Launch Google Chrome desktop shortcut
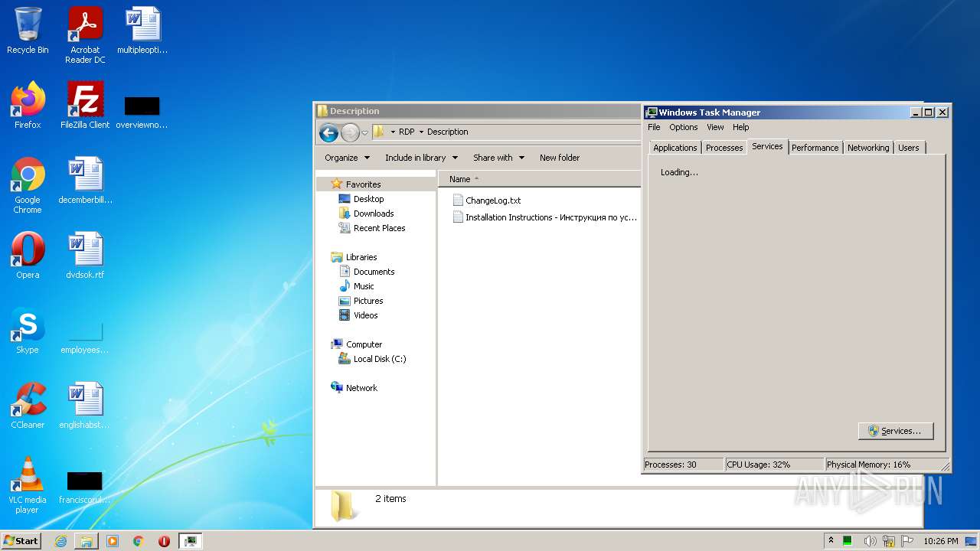 (28, 185)
